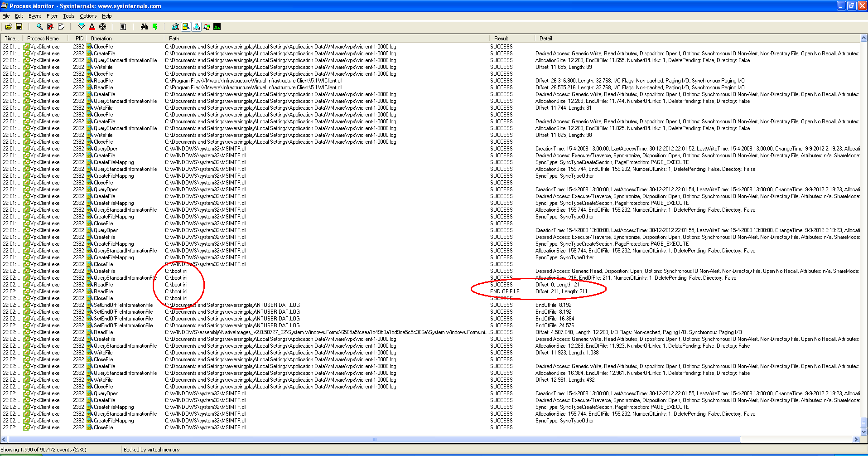868x456 pixels.
Task: Open the Filter menu
Action: click(x=52, y=16)
